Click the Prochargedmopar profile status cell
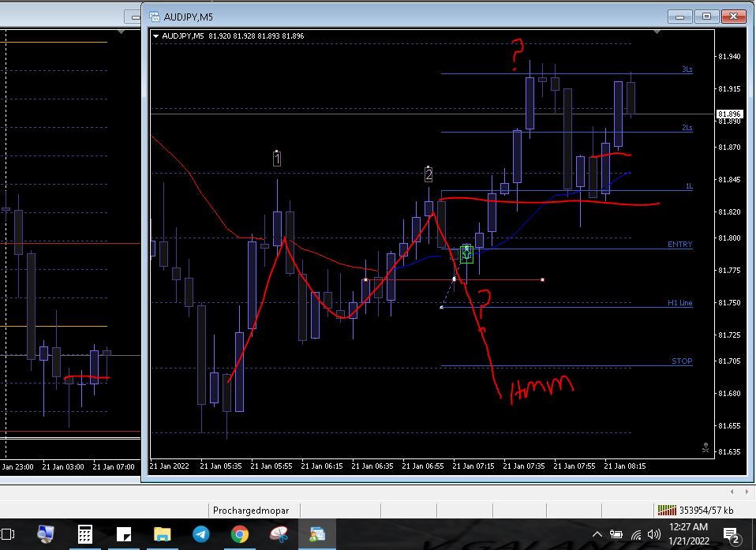This screenshot has width=756, height=550. click(x=251, y=510)
